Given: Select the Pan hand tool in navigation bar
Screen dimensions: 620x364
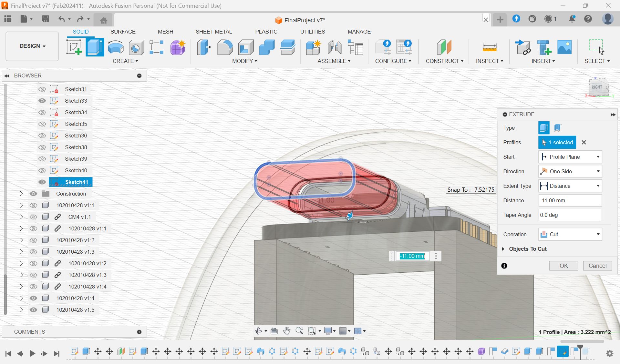Looking at the screenshot, I should [286, 331].
